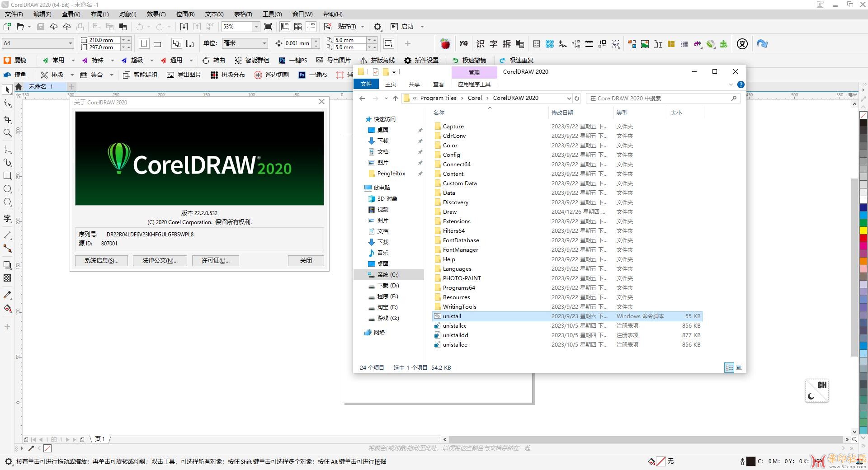Viewport: 868px width, 470px height.
Task: Click the New Document icon
Action: tap(7, 27)
